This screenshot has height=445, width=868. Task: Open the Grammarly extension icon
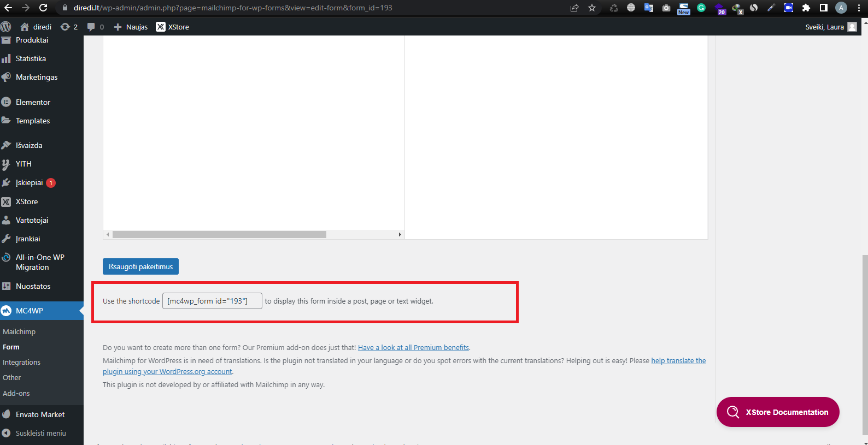tap(701, 8)
